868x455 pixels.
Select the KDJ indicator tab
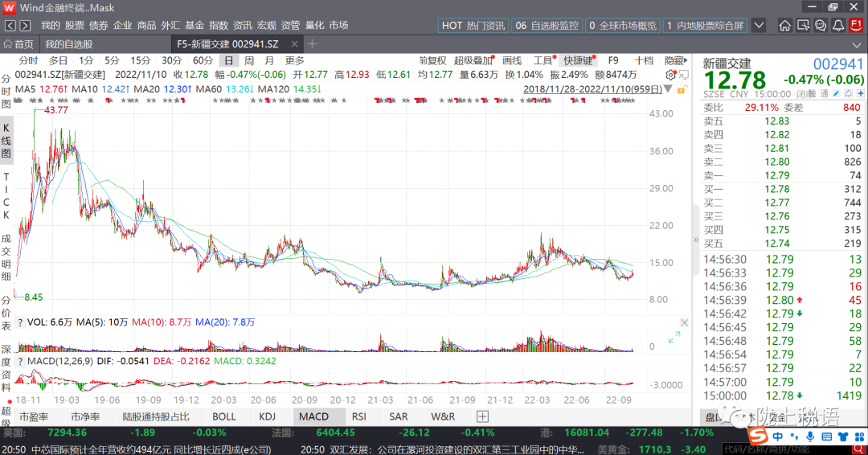click(267, 416)
